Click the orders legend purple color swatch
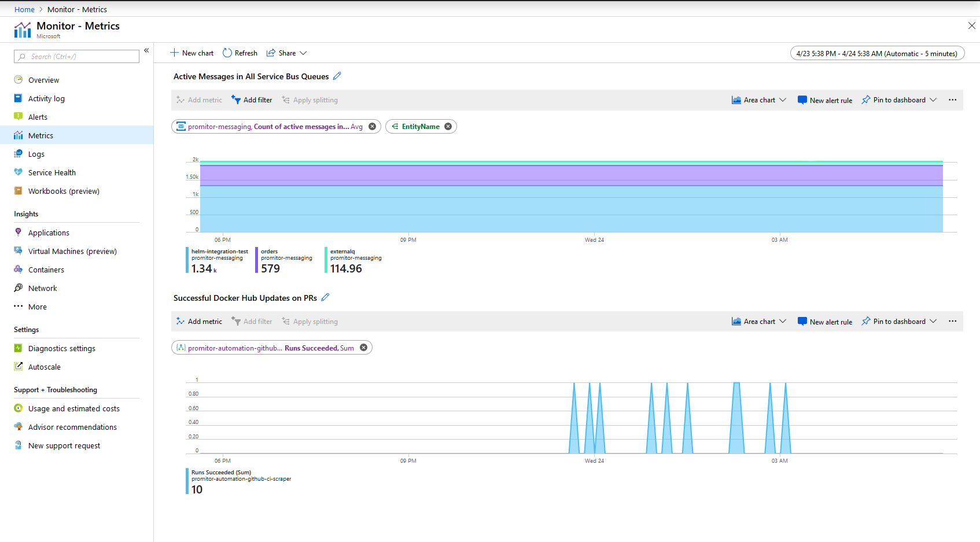This screenshot has height=542, width=980. click(x=256, y=260)
